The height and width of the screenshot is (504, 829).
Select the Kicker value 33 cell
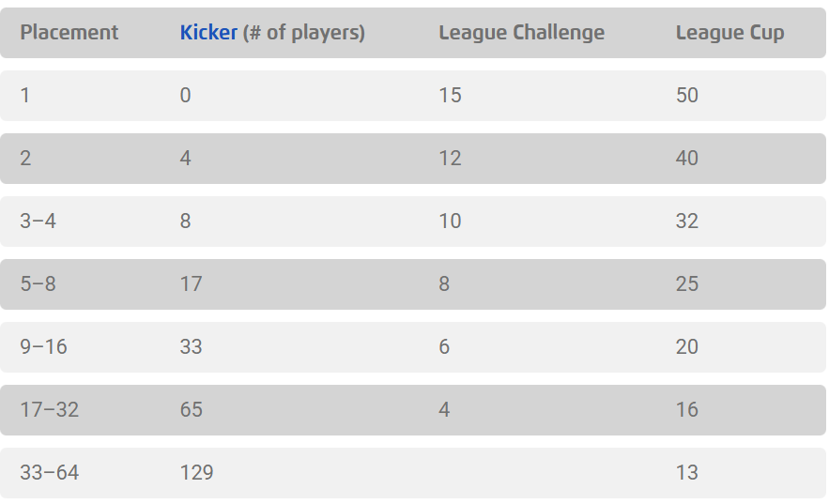click(191, 347)
